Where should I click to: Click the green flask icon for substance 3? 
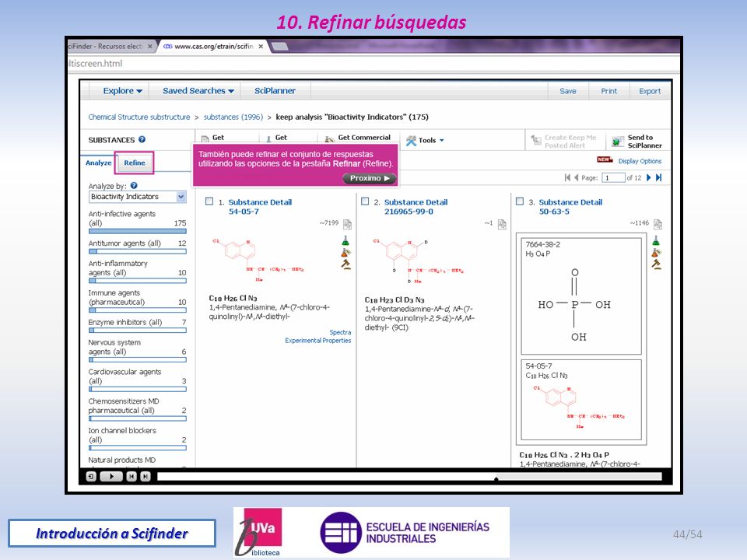[x=656, y=240]
